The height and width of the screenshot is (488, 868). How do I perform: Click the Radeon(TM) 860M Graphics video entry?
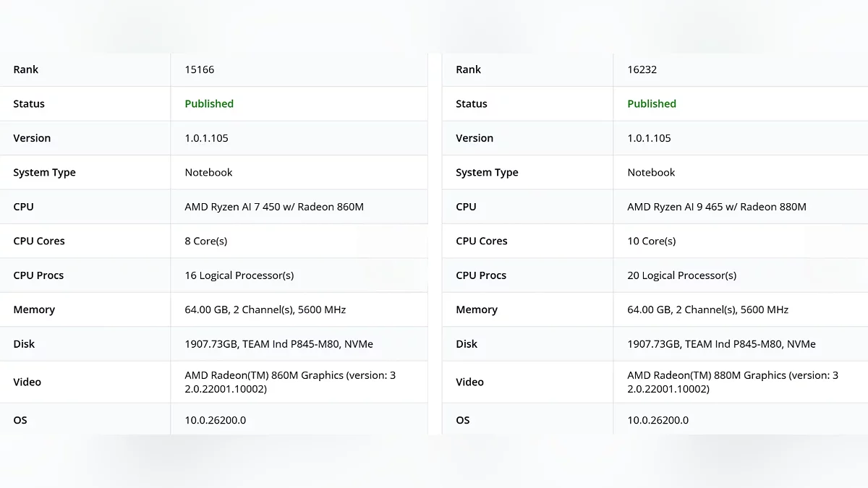pos(290,382)
